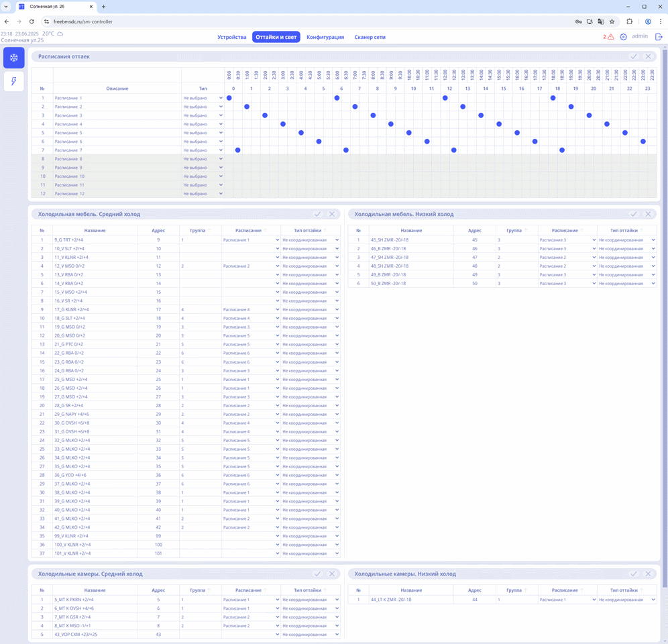Click the logout icon beside admin

(659, 37)
